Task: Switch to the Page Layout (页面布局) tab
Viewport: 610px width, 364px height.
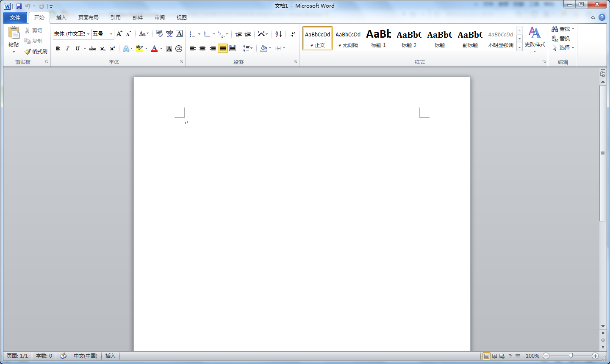Action: 88,17
